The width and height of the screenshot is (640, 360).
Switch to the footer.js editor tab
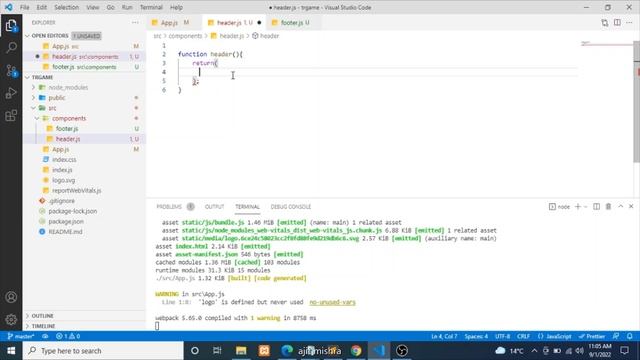tap(293, 23)
